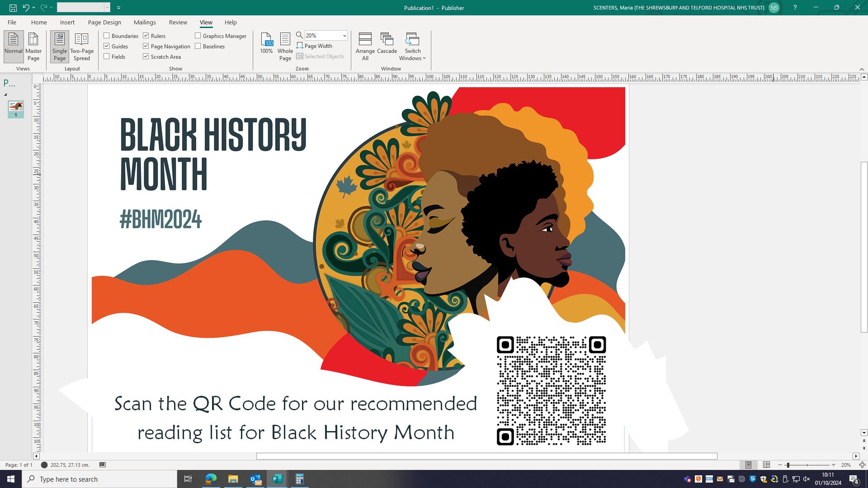This screenshot has height=488, width=868.
Task: Open the File menu
Action: click(12, 22)
